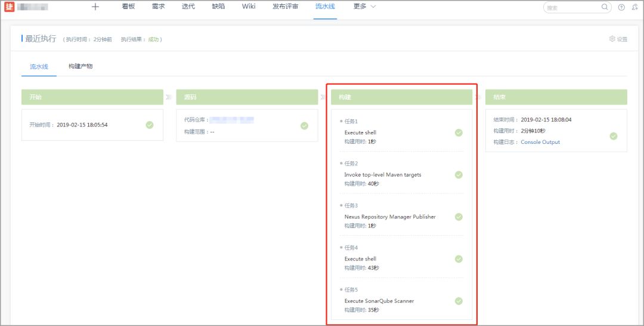This screenshot has height=326, width=644.
Task: Open the 看板 menu
Action: [129, 7]
